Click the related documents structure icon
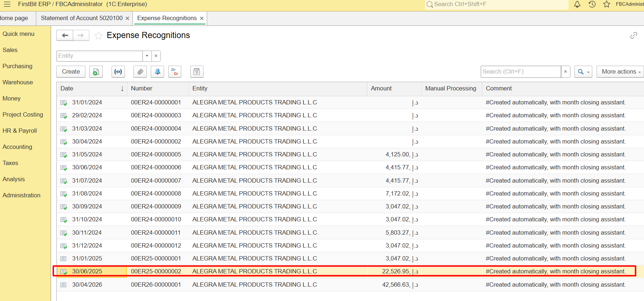 (118, 72)
